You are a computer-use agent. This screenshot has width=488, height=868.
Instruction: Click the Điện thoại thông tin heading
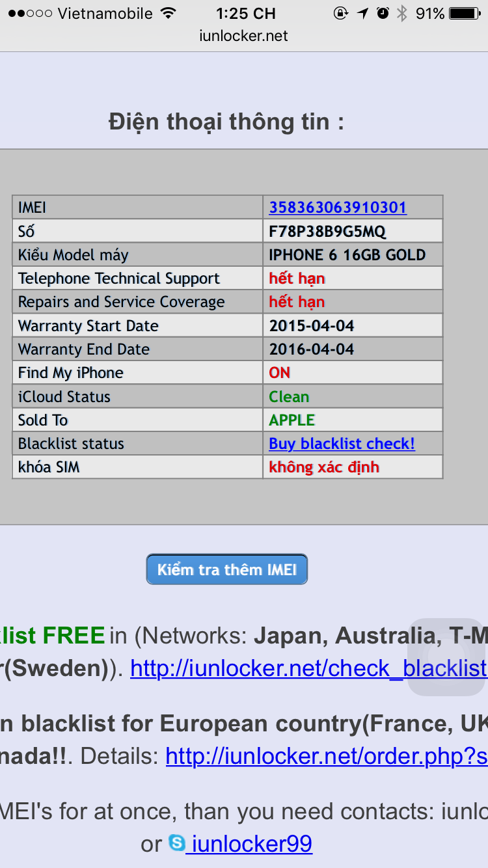pyautogui.click(x=226, y=122)
